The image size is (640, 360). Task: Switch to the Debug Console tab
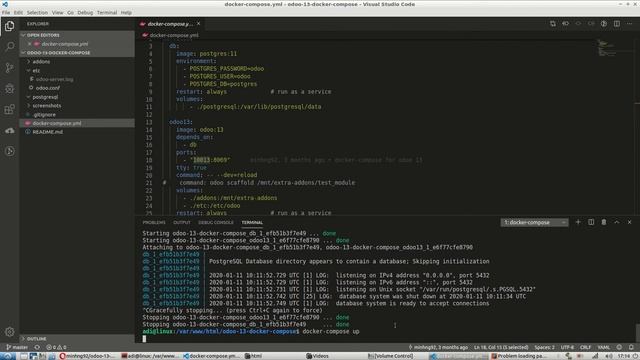point(216,222)
